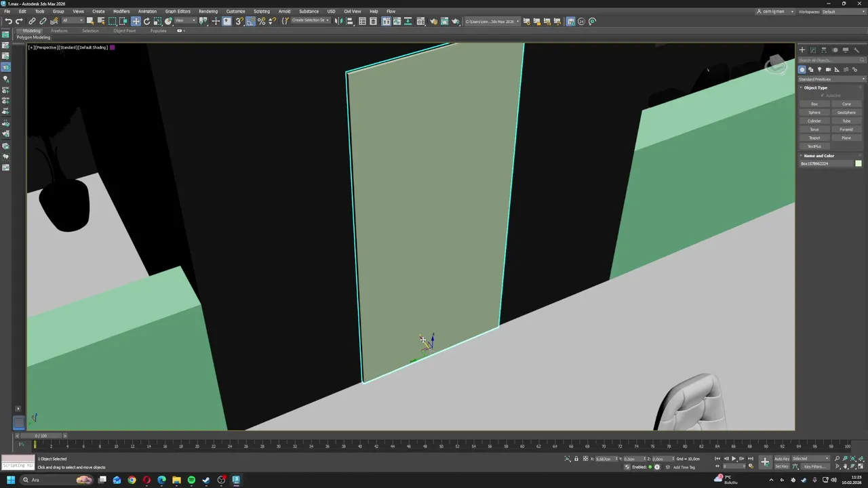
Task: Switch to the Freeform ribbon tab
Action: (59, 30)
